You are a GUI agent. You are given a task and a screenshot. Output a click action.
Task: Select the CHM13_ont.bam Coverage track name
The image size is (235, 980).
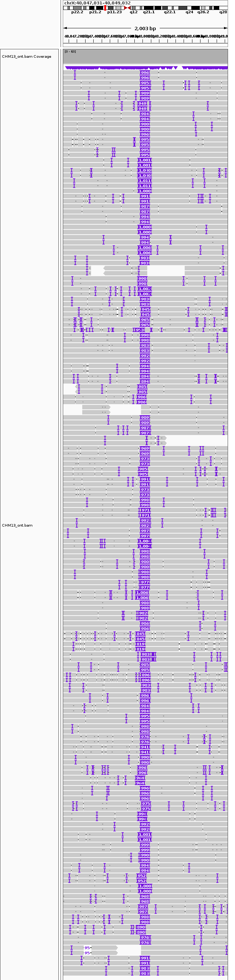click(26, 57)
